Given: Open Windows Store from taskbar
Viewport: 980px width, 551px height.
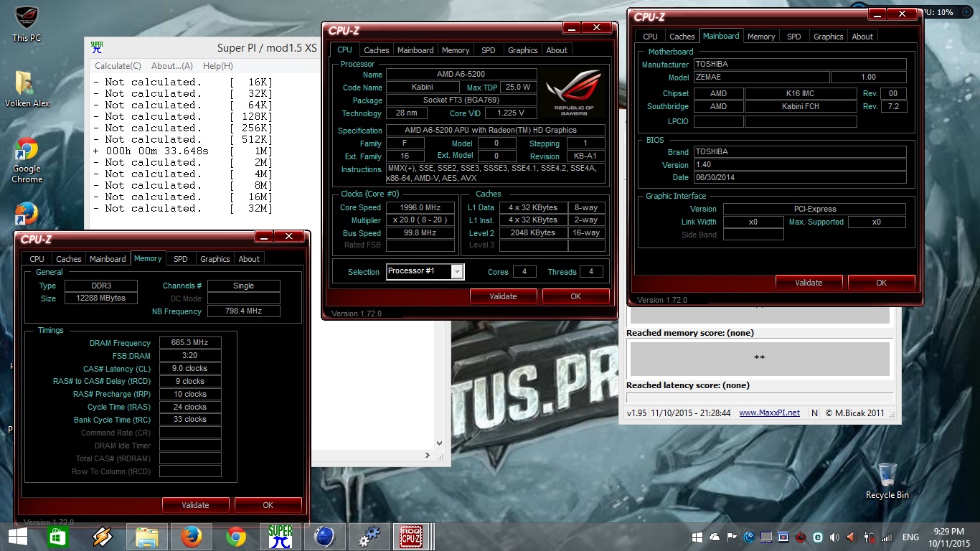Looking at the screenshot, I should pyautogui.click(x=57, y=537).
